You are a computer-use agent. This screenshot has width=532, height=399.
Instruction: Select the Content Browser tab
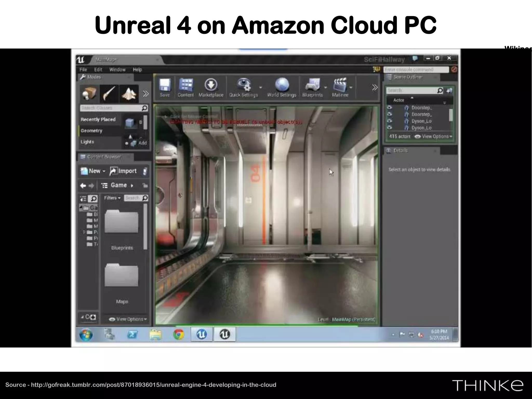[x=105, y=157]
